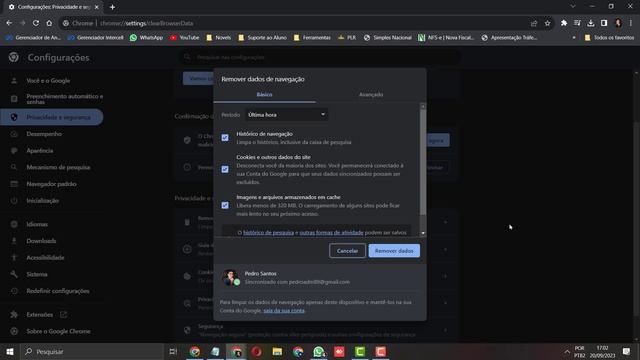Click the Pesquisar taskbar search box
The width and height of the screenshot is (640, 360).
tap(92, 351)
